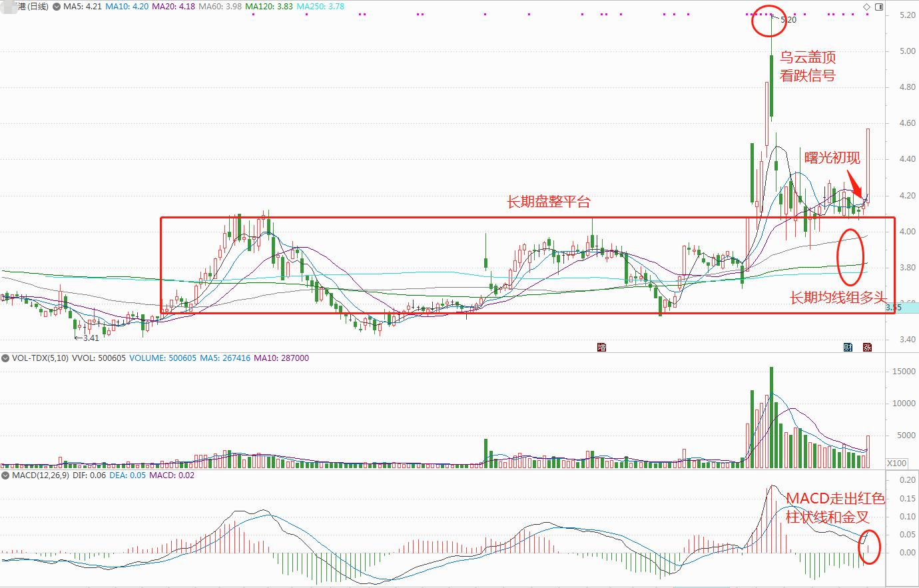Click the volume MA5: 267416 value
This screenshot has height=588, width=919.
[225, 358]
